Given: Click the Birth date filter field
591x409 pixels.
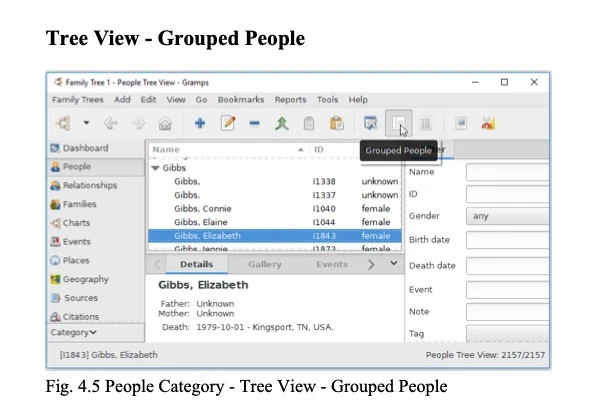Looking at the screenshot, I should pos(507,240).
